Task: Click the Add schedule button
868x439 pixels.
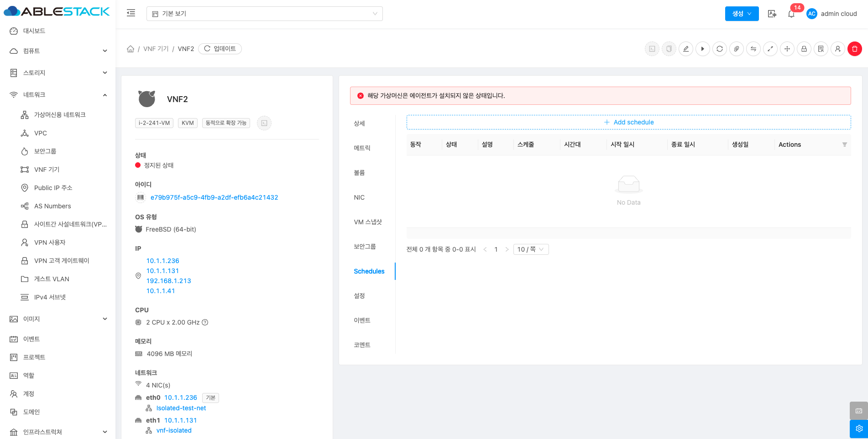Action: 628,122
